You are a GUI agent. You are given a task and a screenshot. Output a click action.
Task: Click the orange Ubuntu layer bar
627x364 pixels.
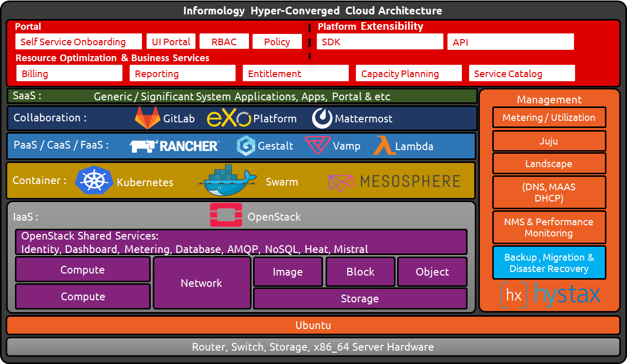tap(313, 325)
